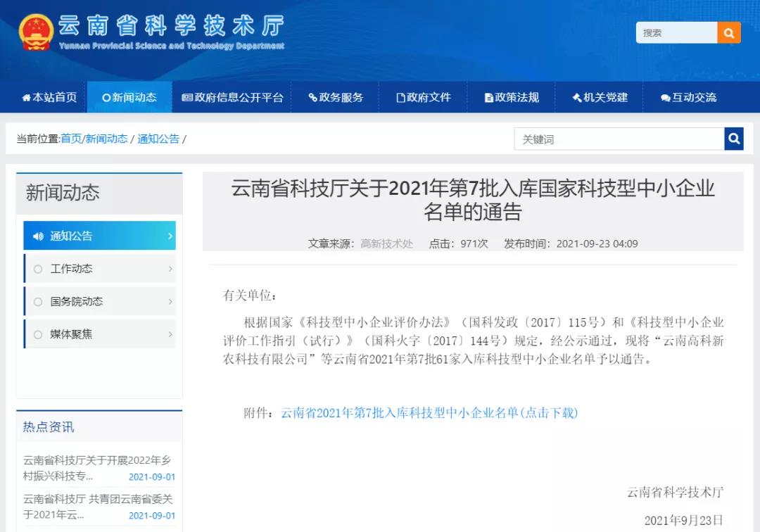Select 工作动态 in the sidebar menu
Image resolution: width=760 pixels, height=532 pixels.
pos(100,269)
